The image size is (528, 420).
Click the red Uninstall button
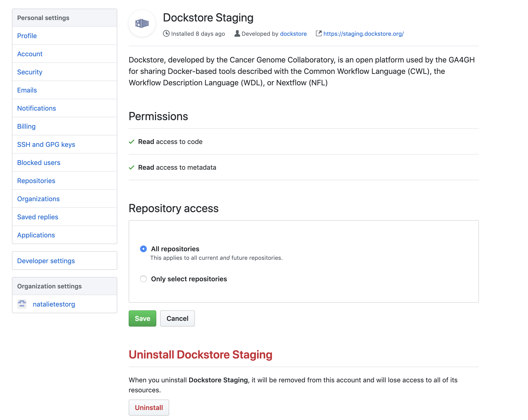point(149,408)
